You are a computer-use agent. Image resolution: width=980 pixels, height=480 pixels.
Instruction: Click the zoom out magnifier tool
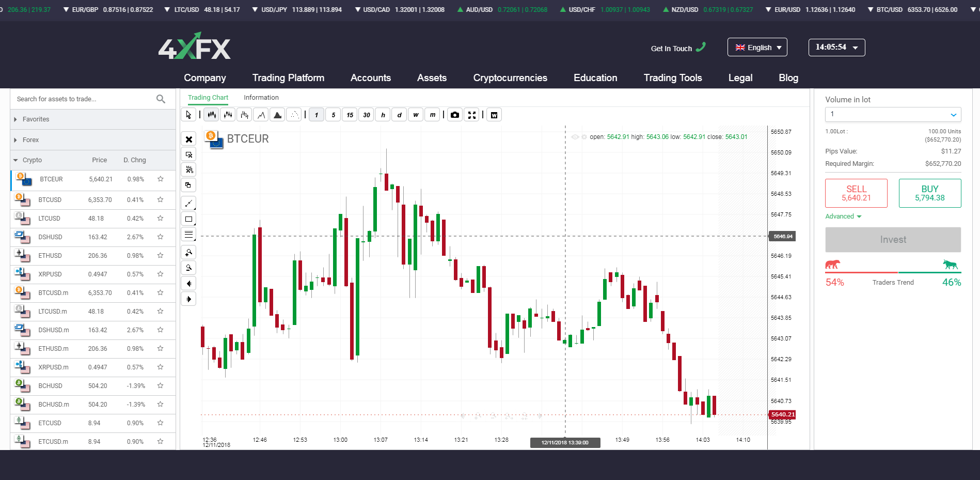[189, 268]
